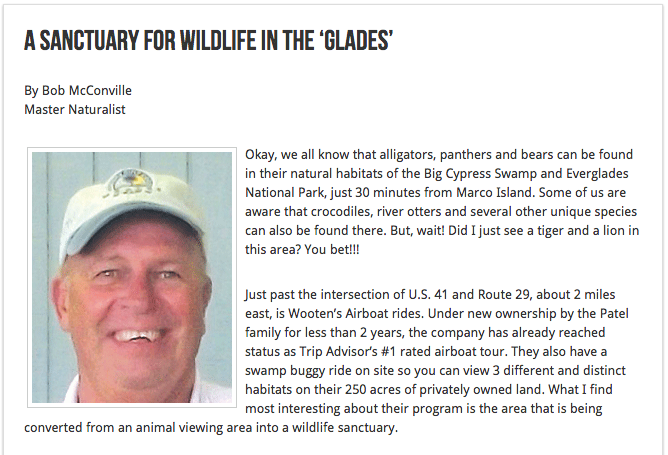Click the phrase 'Big Cypress Swamp'
668x455 pixels.
[x=480, y=174]
